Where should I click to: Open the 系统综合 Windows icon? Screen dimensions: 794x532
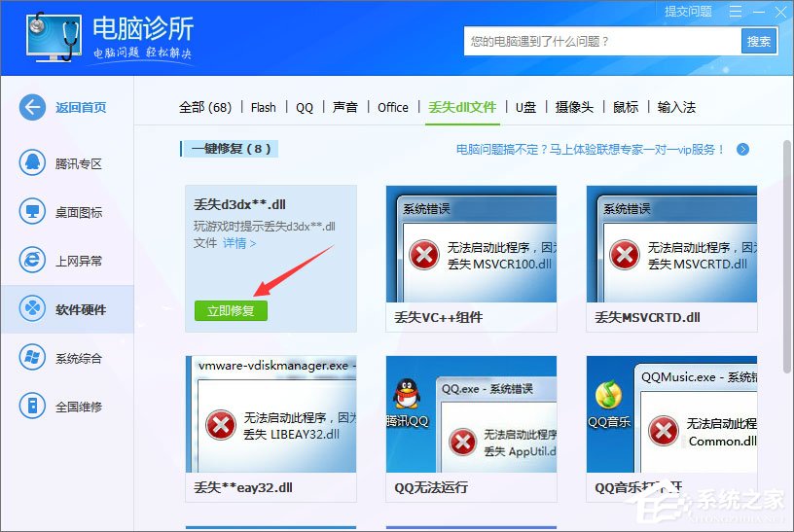pos(33,358)
